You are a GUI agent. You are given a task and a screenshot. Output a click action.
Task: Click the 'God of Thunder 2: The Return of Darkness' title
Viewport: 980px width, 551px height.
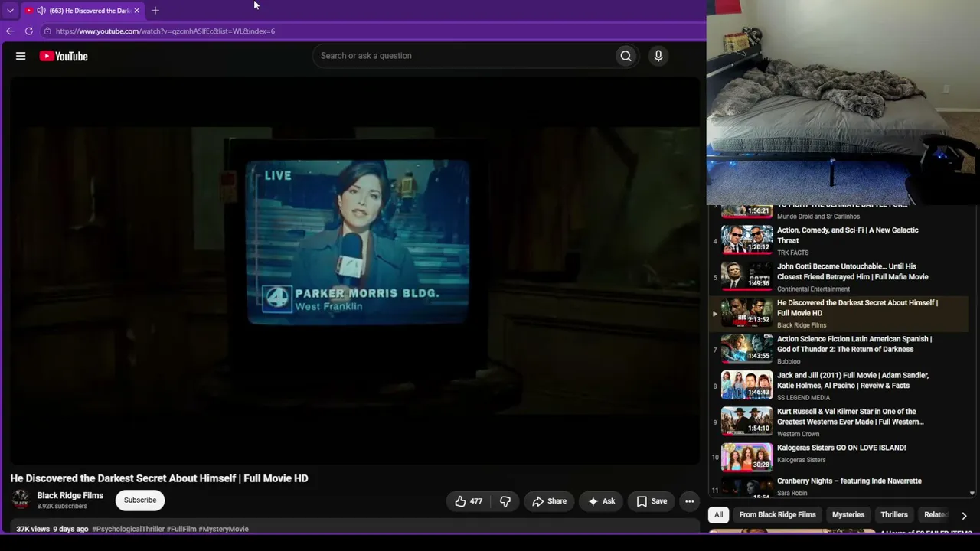pyautogui.click(x=854, y=344)
